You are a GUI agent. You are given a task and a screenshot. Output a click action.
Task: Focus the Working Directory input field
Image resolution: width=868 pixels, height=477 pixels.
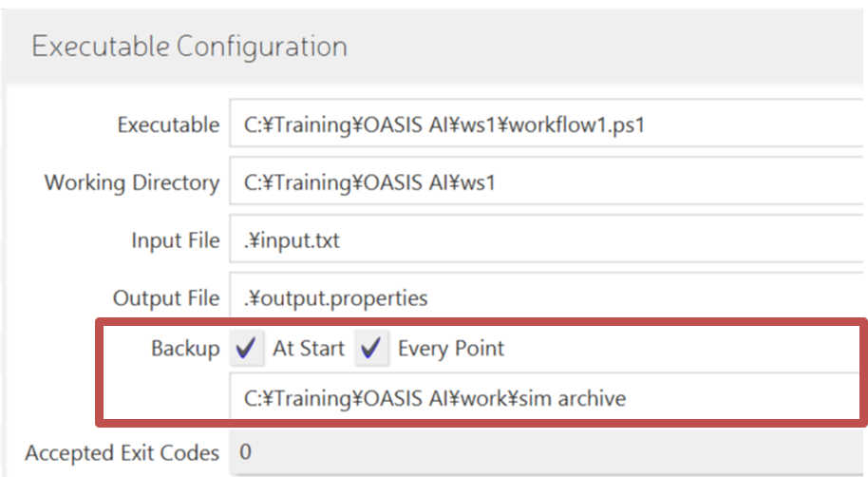click(x=546, y=182)
